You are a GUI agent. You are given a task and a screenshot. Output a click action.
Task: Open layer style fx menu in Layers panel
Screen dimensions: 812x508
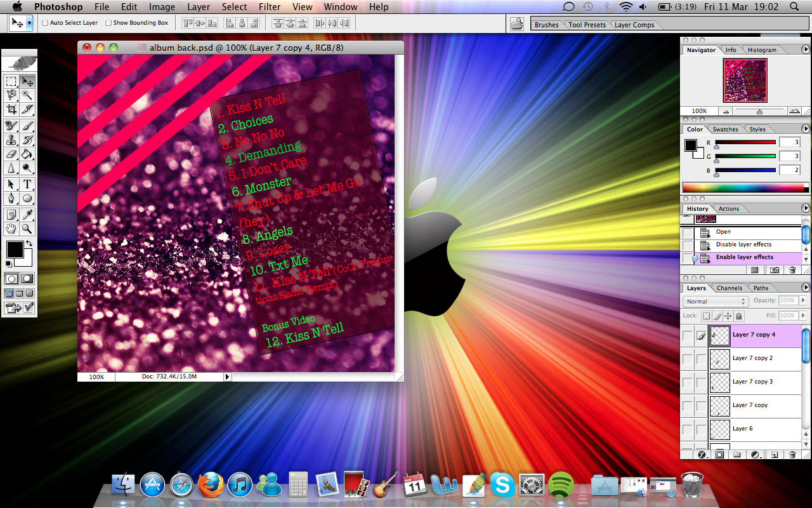pyautogui.click(x=702, y=455)
